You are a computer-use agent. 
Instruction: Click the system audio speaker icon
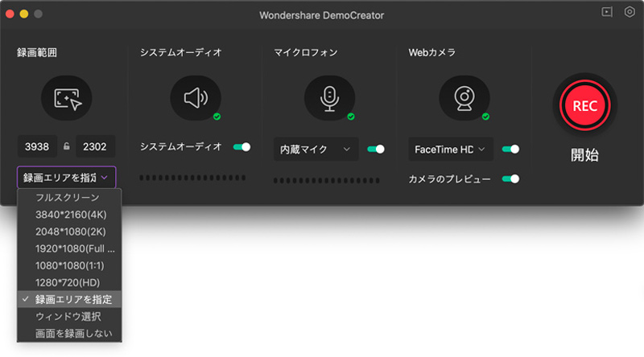point(196,98)
